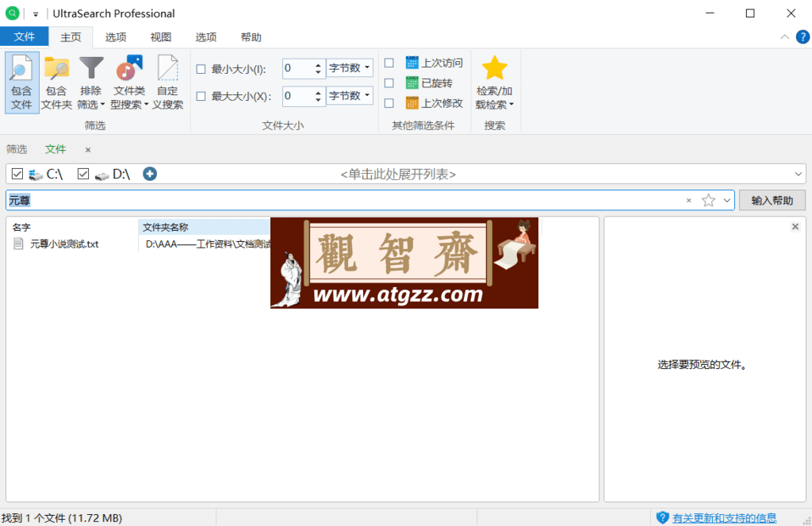Click the 检索/加载检索 star icon
Screen dimensions: 812x526
(494, 68)
